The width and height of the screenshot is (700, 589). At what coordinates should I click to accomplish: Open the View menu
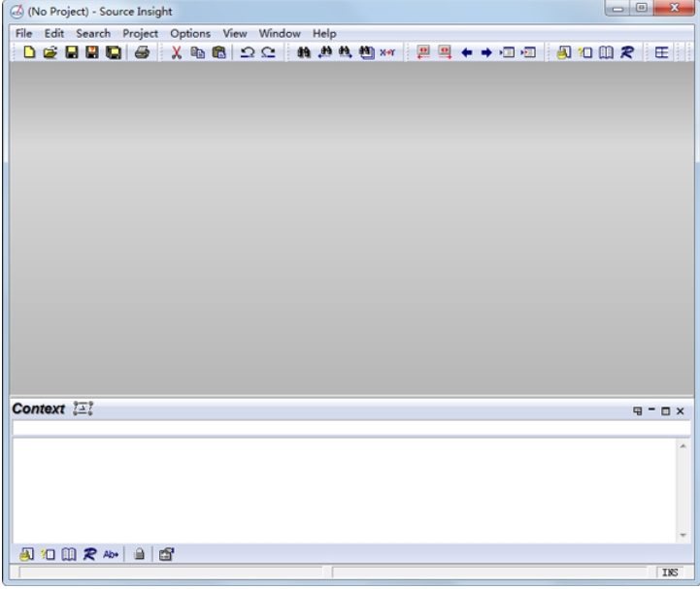235,33
